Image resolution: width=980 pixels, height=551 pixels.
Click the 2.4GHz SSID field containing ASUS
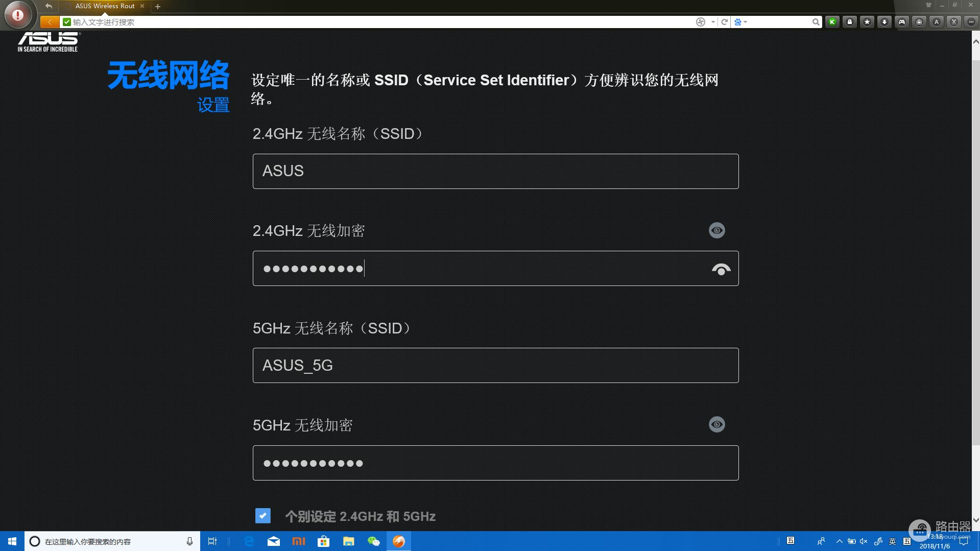pyautogui.click(x=495, y=171)
